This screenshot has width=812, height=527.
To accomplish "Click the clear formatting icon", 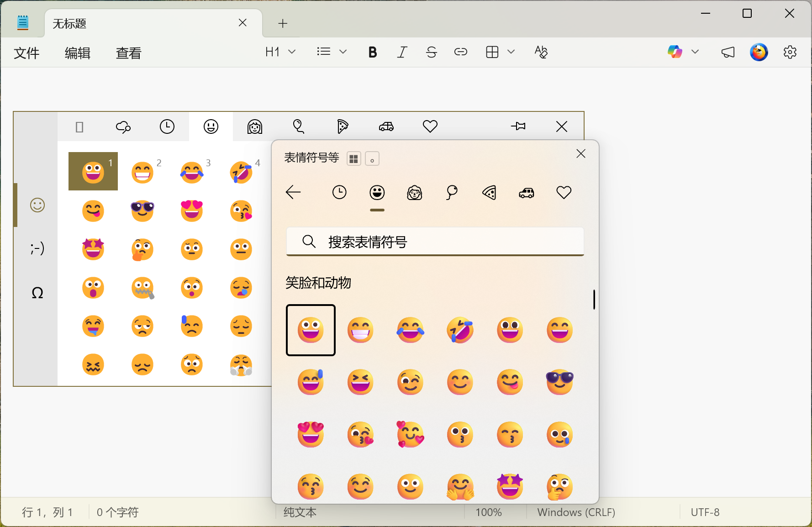I will point(541,52).
